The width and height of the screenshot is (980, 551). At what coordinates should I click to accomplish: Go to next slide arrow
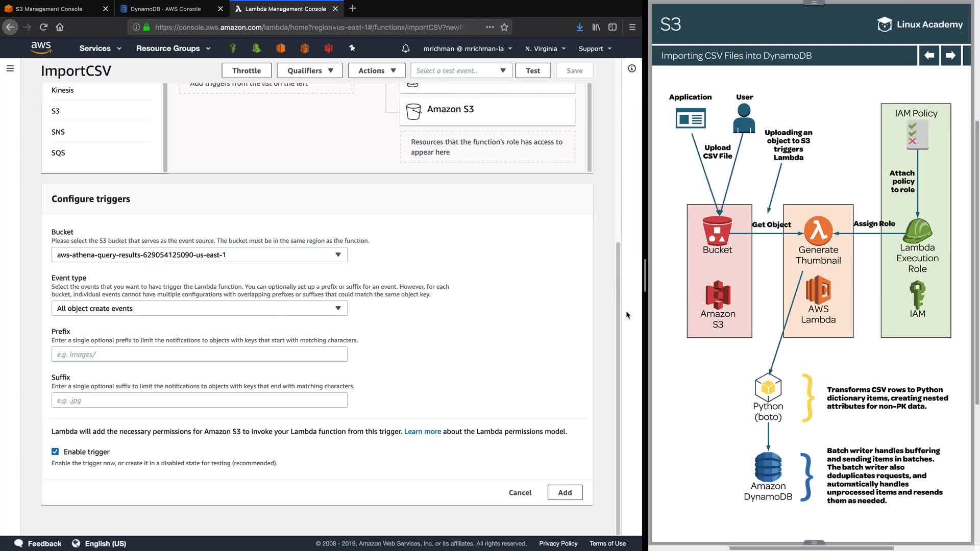(x=950, y=55)
